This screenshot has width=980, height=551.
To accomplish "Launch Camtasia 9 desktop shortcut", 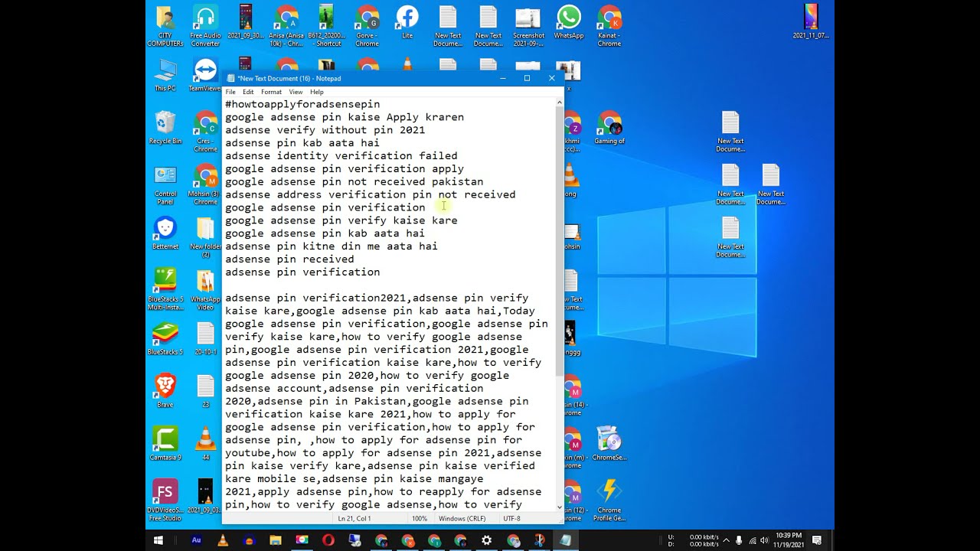I will [165, 444].
